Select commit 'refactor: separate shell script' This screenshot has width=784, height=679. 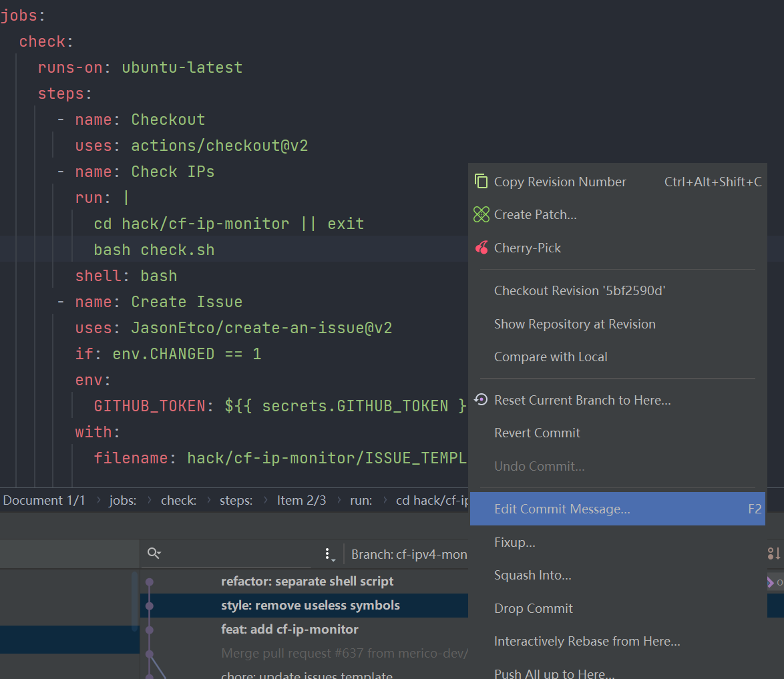pos(307,582)
